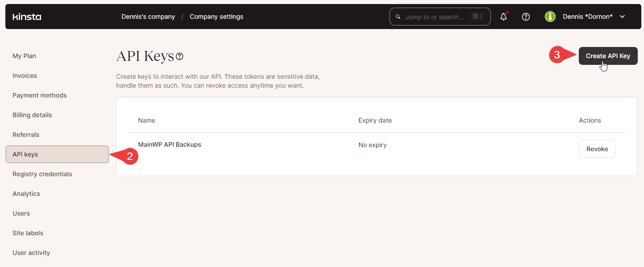
Task: Click the Expiry date column header
Action: (375, 120)
